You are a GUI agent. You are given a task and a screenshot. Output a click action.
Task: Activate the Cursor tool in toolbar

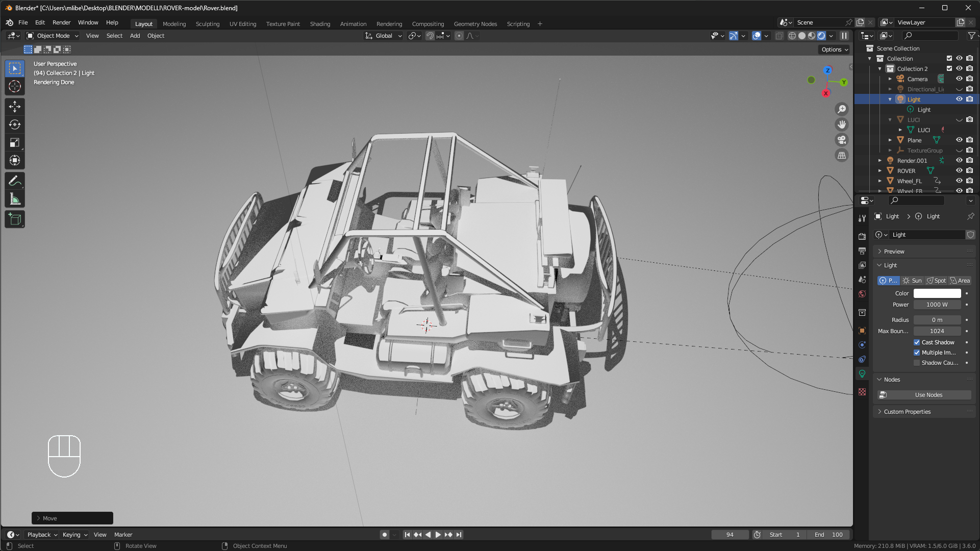pos(15,86)
